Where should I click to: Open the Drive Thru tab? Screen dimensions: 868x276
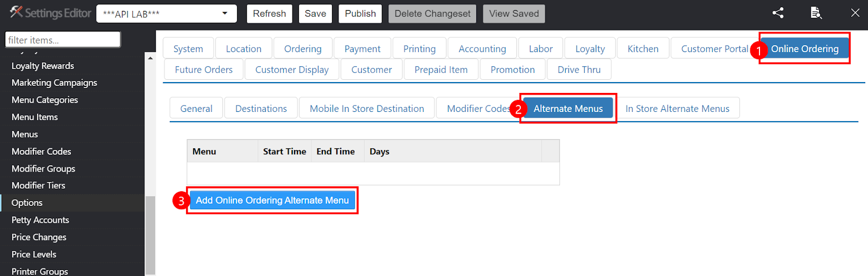pyautogui.click(x=579, y=70)
